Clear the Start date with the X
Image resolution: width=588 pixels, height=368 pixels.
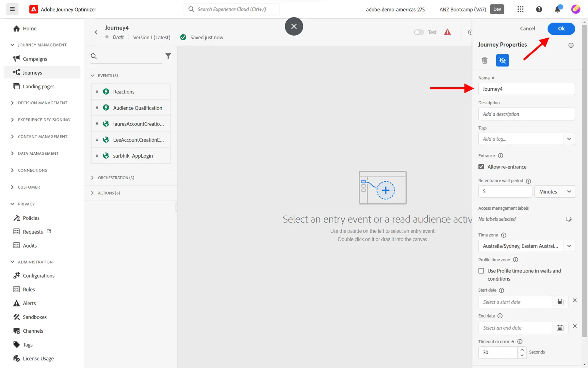click(x=575, y=300)
